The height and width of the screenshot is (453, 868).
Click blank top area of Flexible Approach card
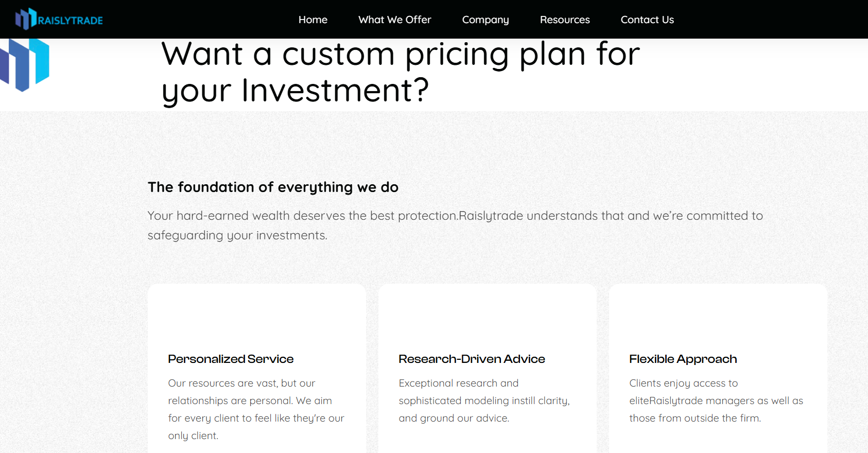pos(718,314)
